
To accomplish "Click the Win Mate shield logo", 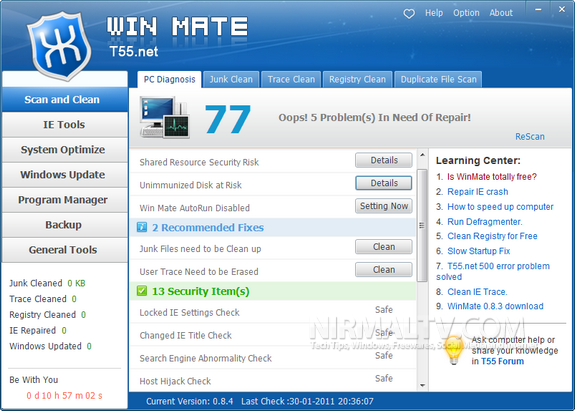I will pyautogui.click(x=59, y=45).
